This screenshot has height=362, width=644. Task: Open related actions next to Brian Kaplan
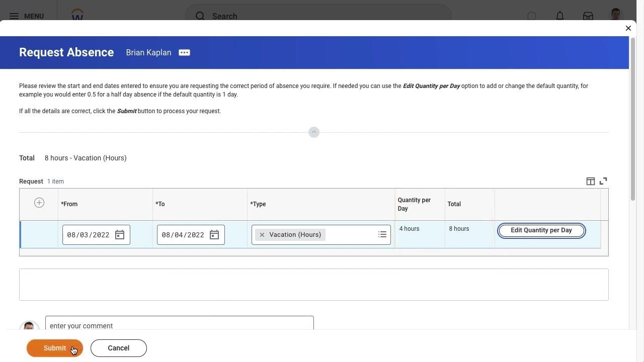(184, 53)
